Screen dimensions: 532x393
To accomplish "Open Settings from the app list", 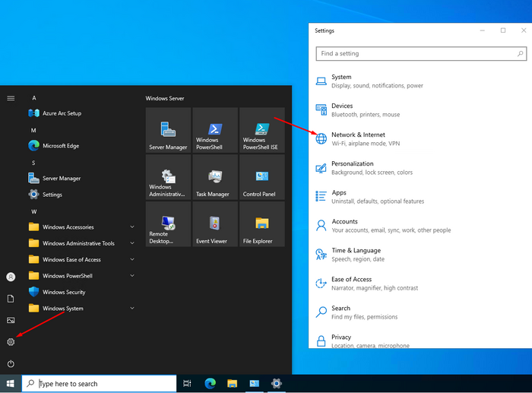I will [x=81, y=195].
